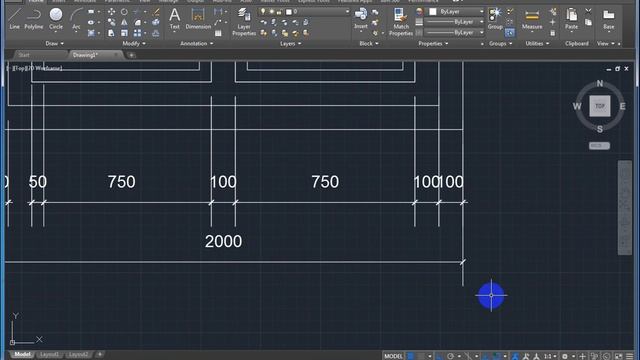
Task: Expand the Modify panel
Action: click(x=134, y=43)
